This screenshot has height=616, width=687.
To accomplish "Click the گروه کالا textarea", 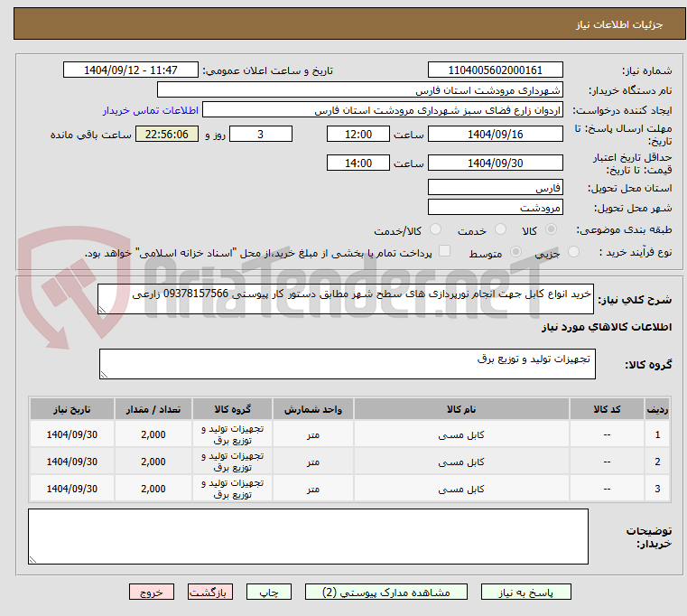I will 348,364.
